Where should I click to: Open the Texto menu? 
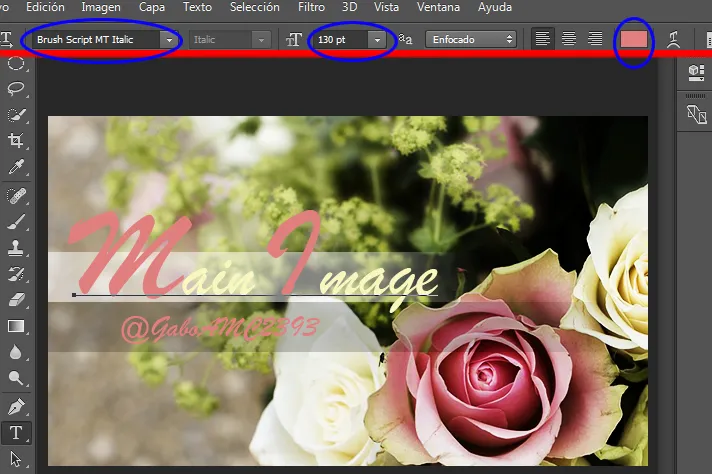tap(197, 7)
